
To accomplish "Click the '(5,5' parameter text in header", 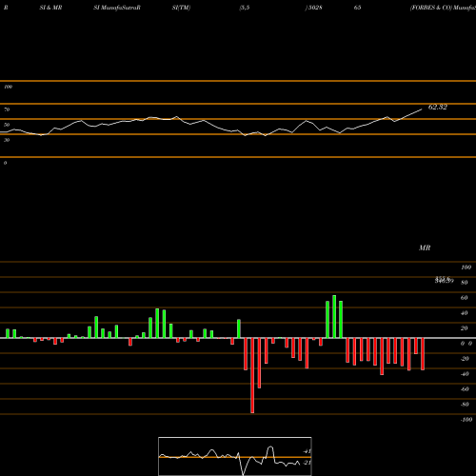I will pos(245,8).
